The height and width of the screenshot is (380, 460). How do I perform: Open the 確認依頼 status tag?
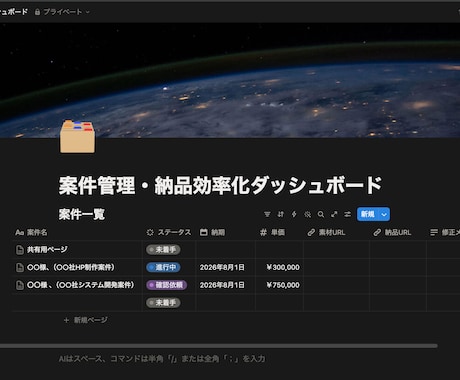166,285
